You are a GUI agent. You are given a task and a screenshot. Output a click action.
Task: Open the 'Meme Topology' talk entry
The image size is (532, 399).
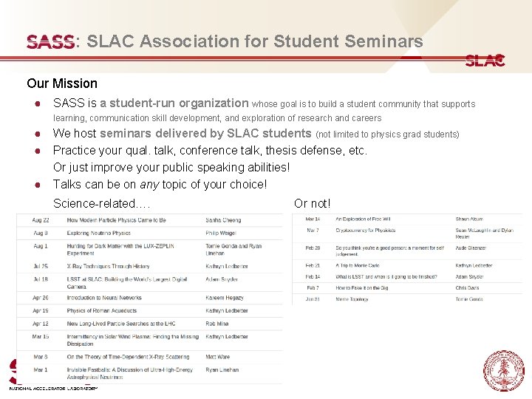[x=352, y=299]
